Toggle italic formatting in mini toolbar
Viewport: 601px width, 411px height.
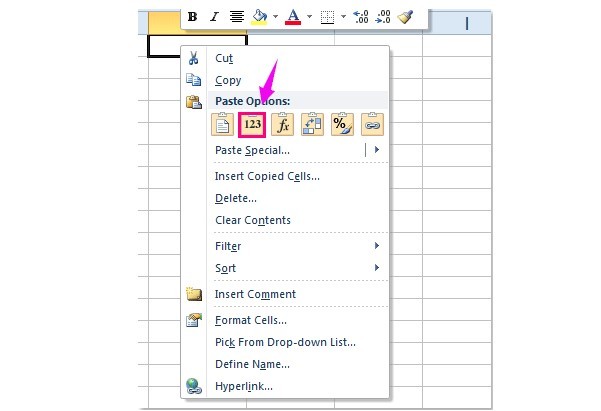(214, 17)
